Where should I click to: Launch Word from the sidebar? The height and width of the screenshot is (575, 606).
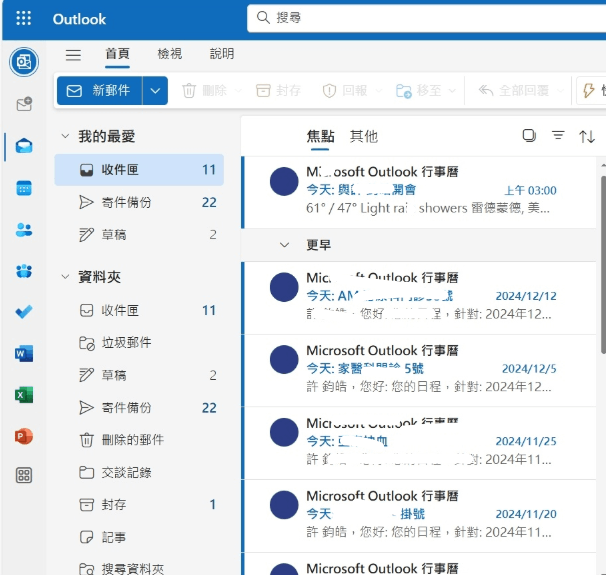(x=24, y=353)
